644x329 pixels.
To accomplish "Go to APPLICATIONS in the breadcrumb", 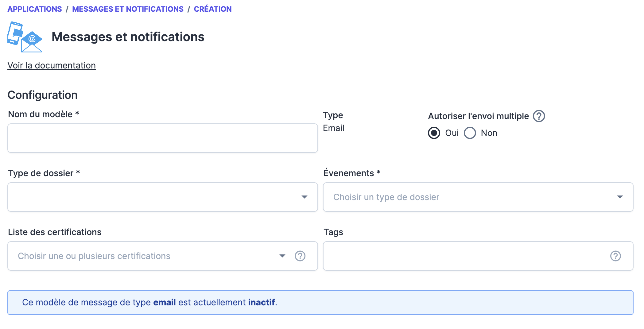I will (35, 9).
